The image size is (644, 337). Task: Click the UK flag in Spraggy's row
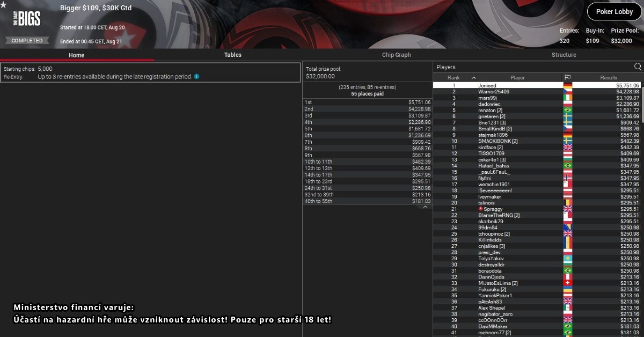[x=567, y=209]
